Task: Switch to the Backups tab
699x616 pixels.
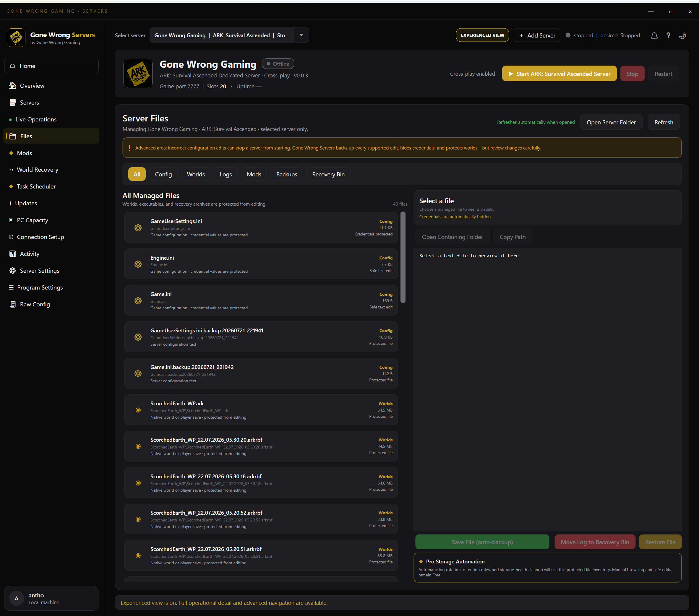Action: point(287,174)
